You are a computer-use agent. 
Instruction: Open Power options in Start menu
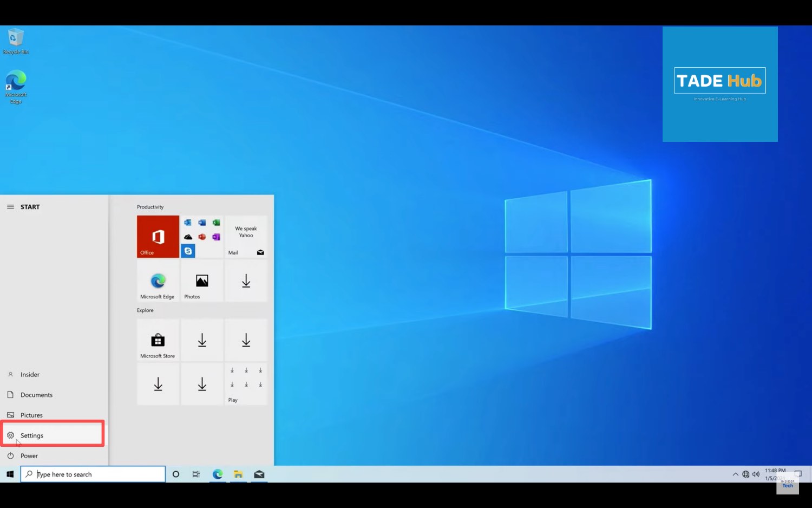[x=54, y=456]
